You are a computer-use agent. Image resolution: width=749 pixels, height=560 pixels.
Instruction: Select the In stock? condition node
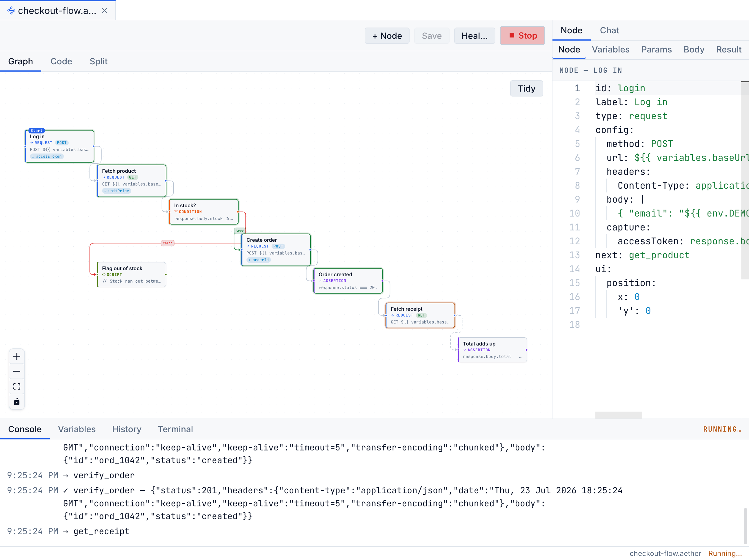tap(204, 212)
